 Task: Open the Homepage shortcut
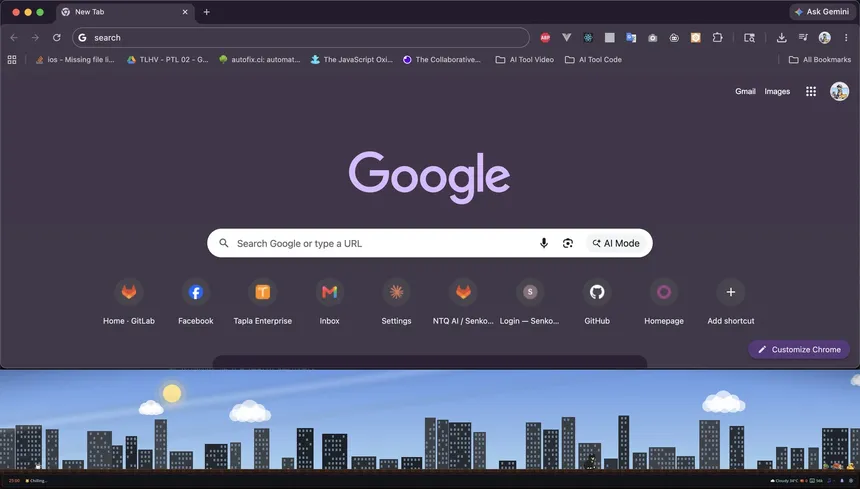click(x=664, y=302)
